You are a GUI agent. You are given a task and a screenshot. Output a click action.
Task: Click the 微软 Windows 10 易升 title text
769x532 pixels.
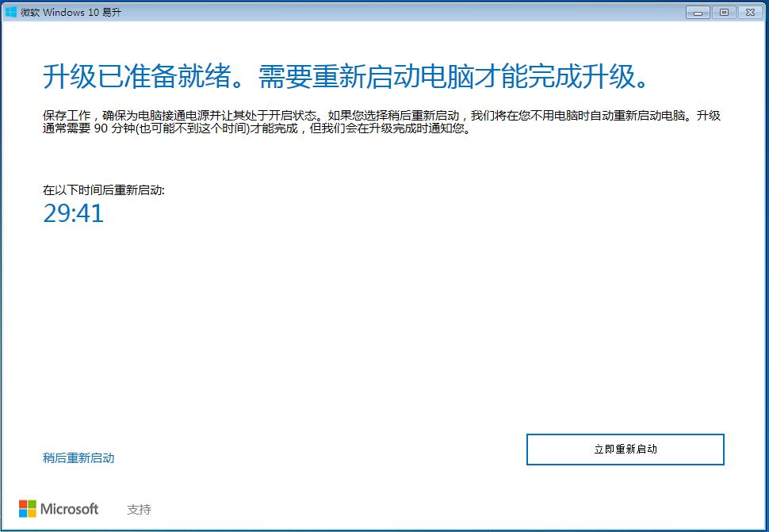tap(71, 12)
